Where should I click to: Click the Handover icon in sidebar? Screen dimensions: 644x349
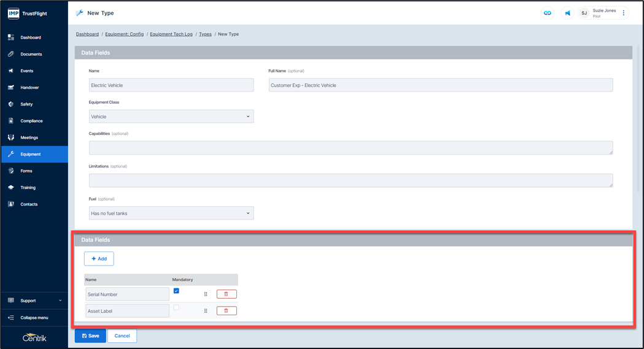11,87
